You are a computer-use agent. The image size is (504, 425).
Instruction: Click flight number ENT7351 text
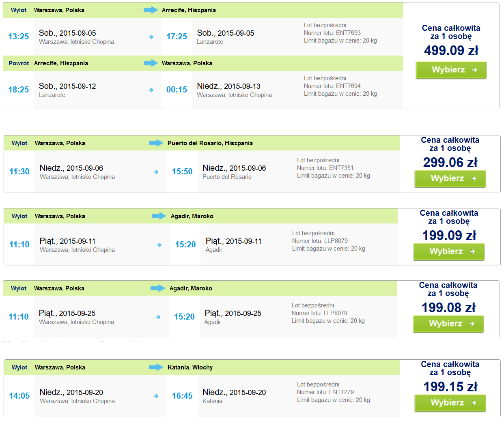coord(341,168)
